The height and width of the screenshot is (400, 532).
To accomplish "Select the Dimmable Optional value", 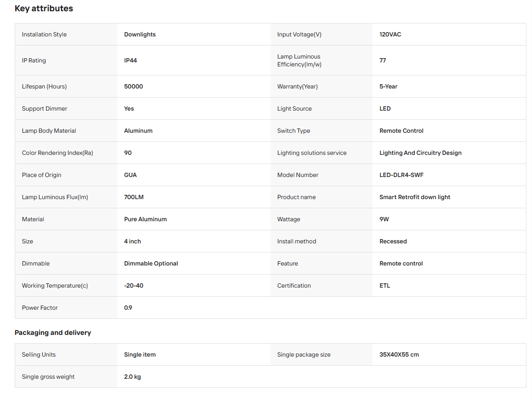I will click(x=151, y=263).
